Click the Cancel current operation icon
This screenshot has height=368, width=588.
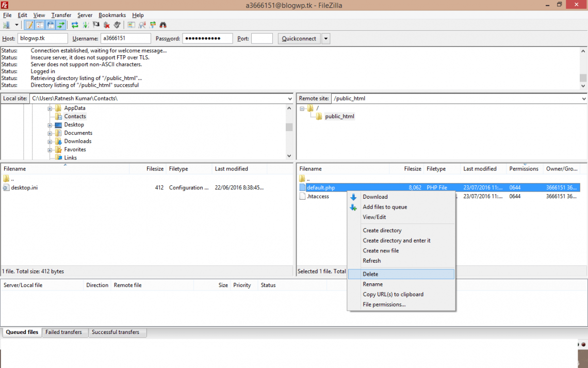pyautogui.click(x=96, y=24)
